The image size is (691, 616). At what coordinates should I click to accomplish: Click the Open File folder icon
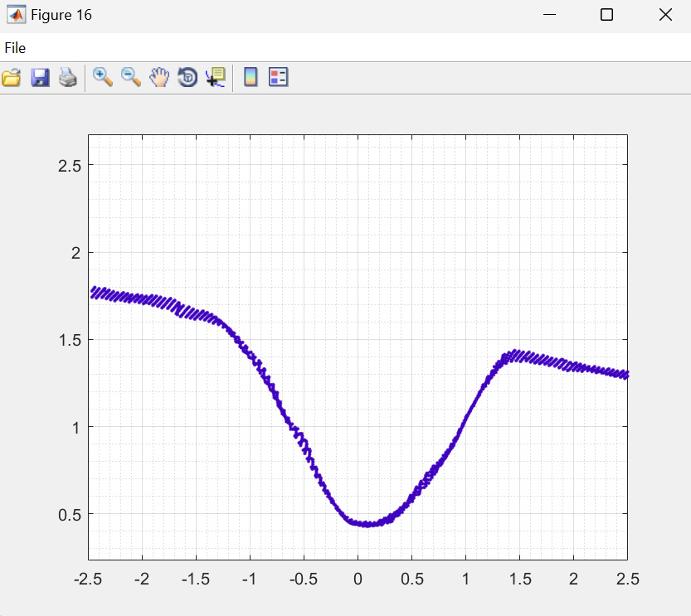pyautogui.click(x=12, y=77)
